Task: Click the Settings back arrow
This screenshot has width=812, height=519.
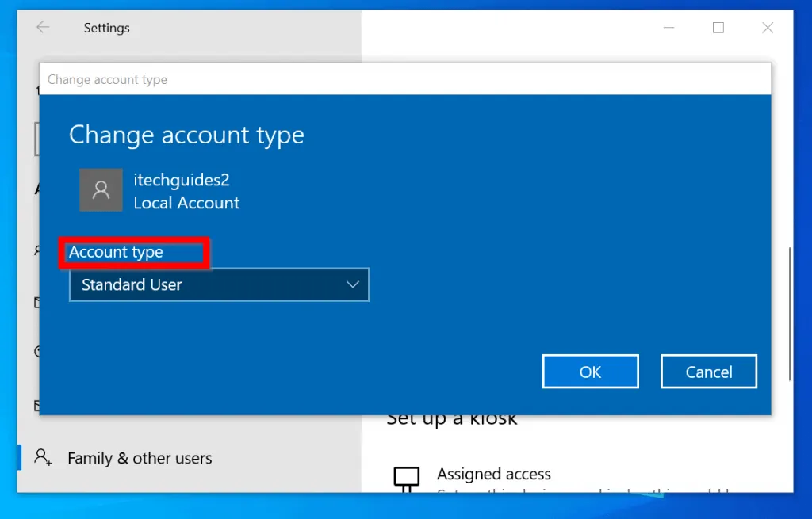Action: pos(43,28)
